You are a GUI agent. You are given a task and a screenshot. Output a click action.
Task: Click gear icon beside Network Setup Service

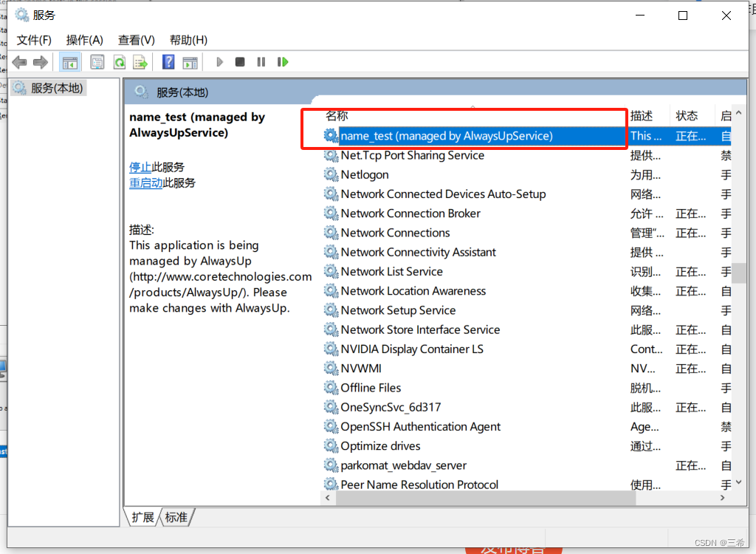[x=331, y=310]
